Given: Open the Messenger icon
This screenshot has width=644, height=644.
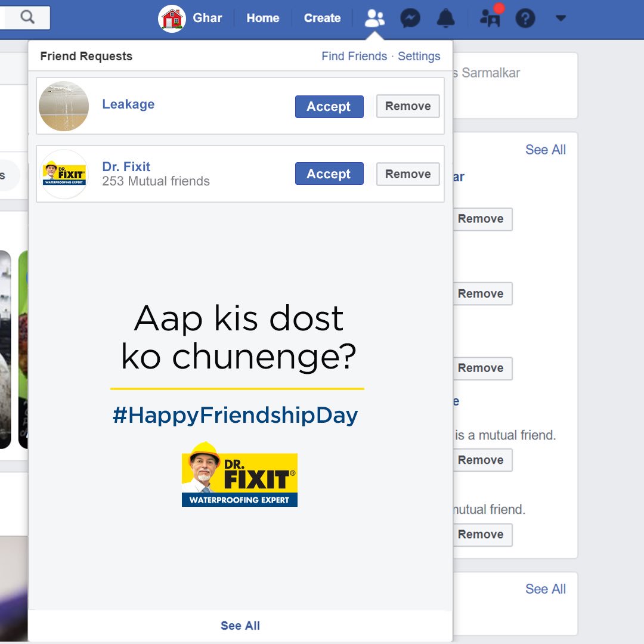Looking at the screenshot, I should coord(410,18).
